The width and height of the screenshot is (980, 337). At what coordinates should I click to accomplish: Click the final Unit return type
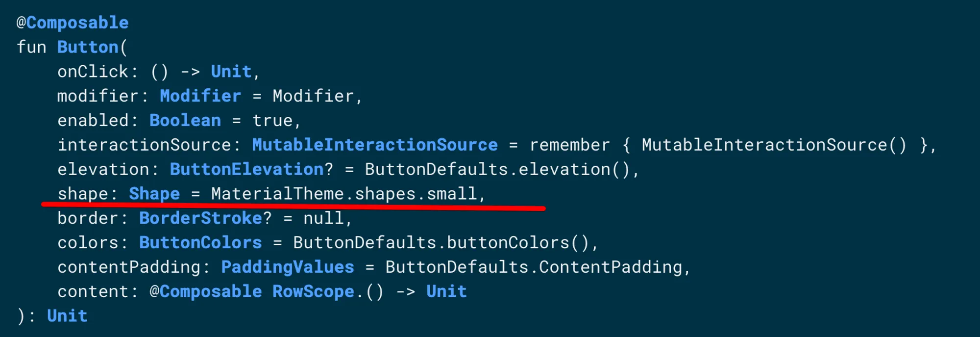67,316
